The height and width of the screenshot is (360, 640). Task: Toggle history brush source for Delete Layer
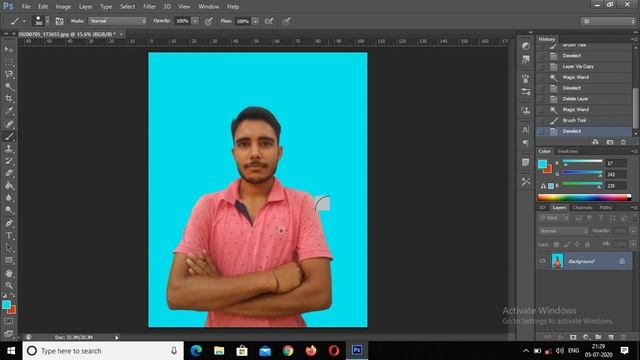click(542, 99)
